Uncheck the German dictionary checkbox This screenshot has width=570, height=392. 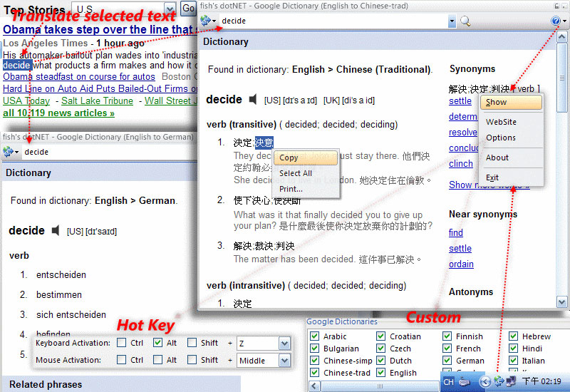coord(447,361)
